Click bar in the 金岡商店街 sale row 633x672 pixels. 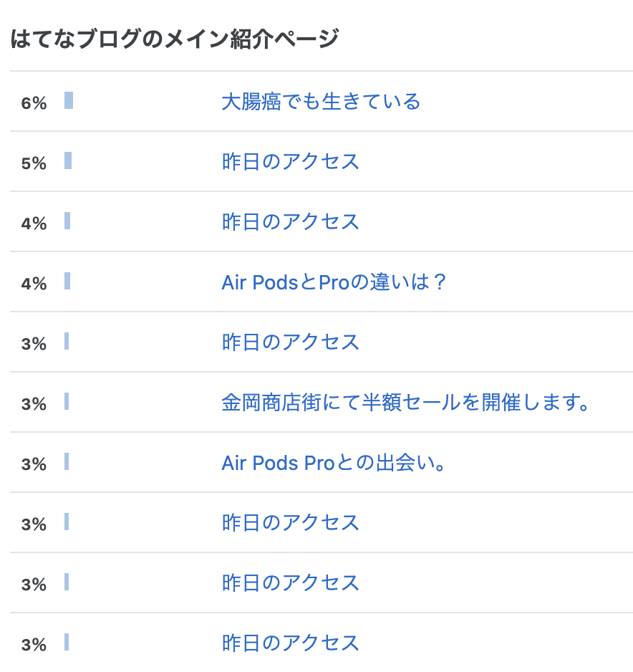pos(67,401)
